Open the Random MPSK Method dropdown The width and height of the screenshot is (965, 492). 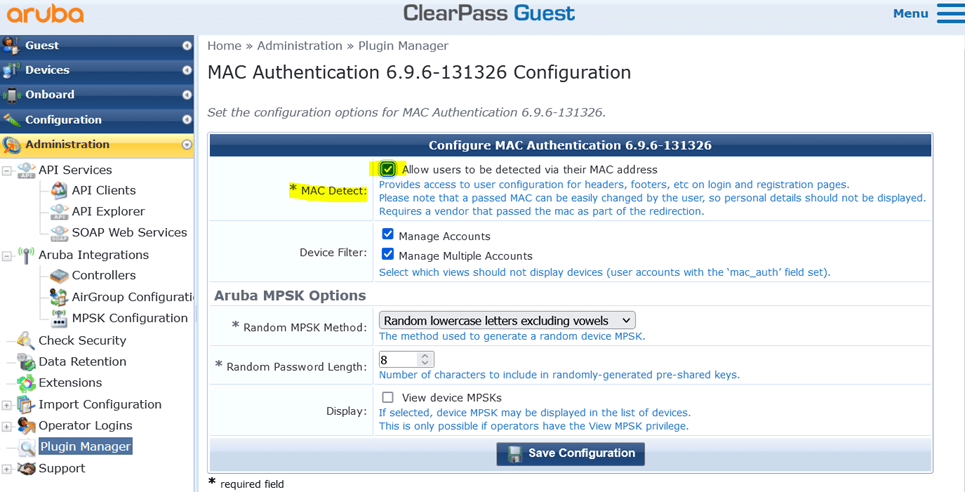coord(507,320)
